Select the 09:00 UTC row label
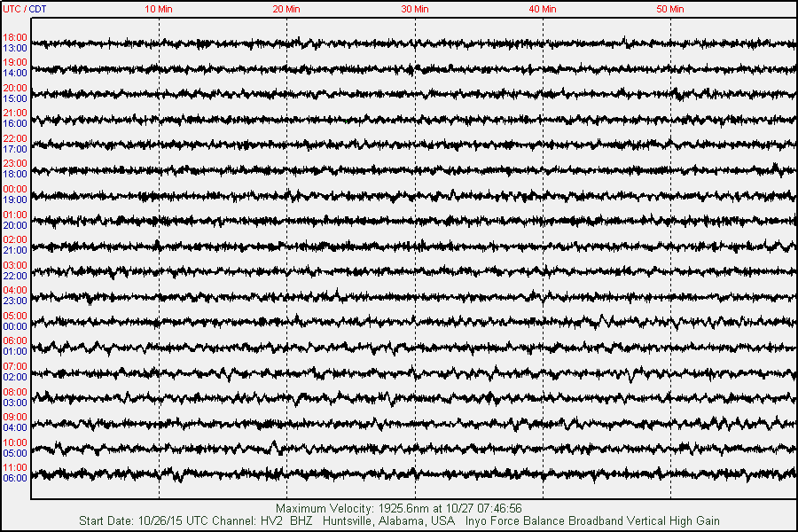 tap(15, 417)
